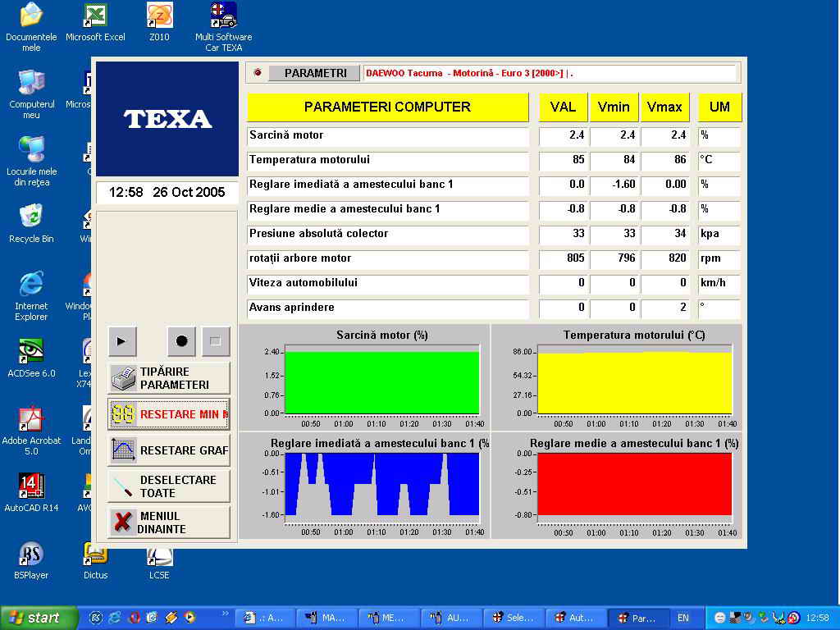Select the Temperatura motorului parameter row

(388, 160)
